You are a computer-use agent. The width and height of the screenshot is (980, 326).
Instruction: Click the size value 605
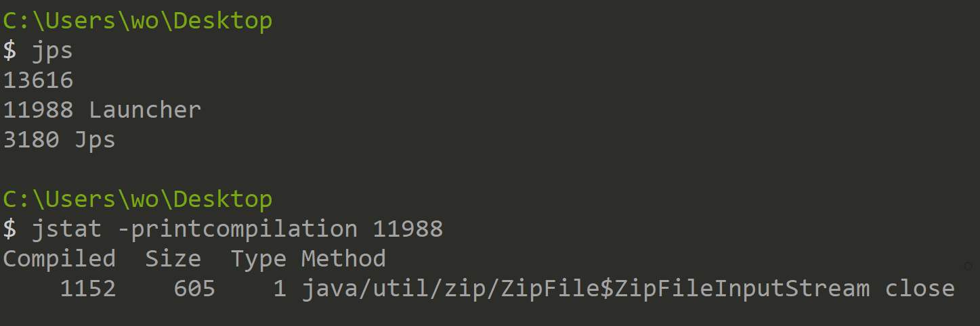click(194, 289)
